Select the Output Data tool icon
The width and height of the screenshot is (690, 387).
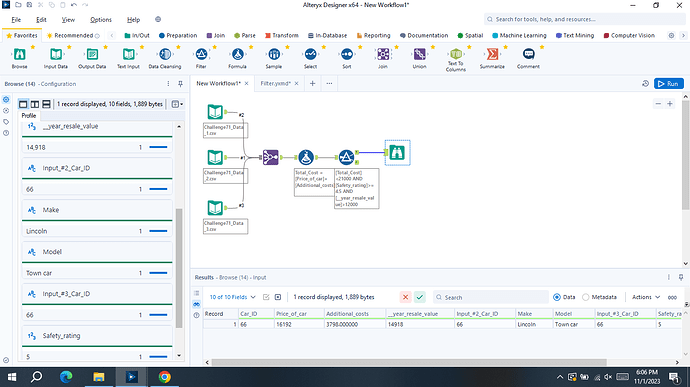(92, 55)
